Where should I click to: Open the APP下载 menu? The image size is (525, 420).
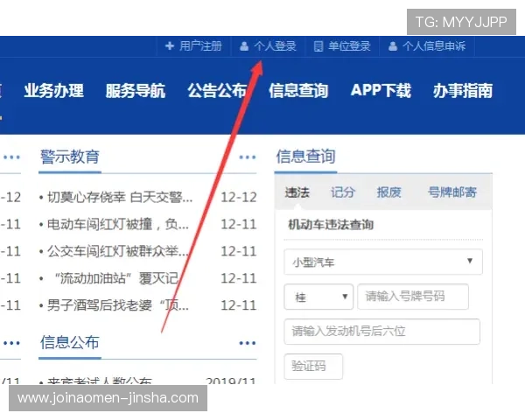pos(381,91)
